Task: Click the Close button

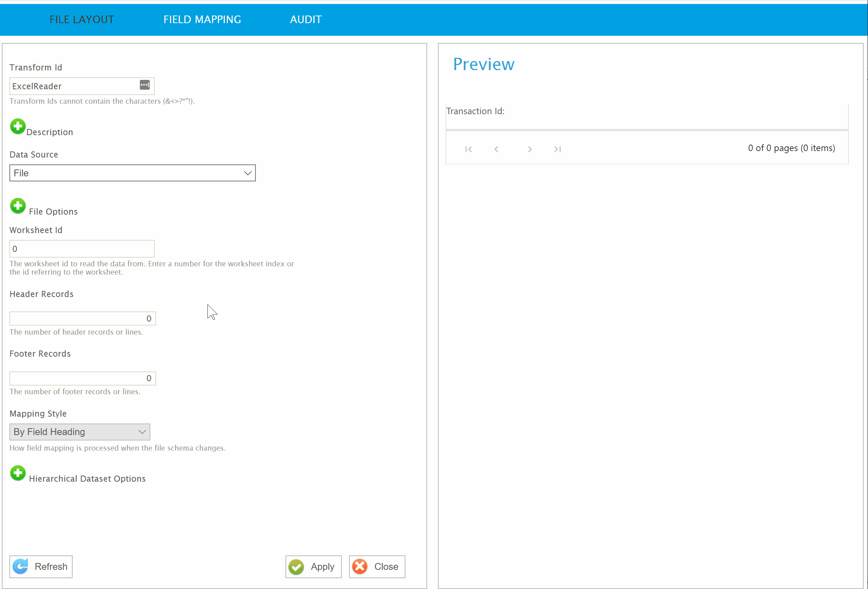Action: click(x=377, y=567)
